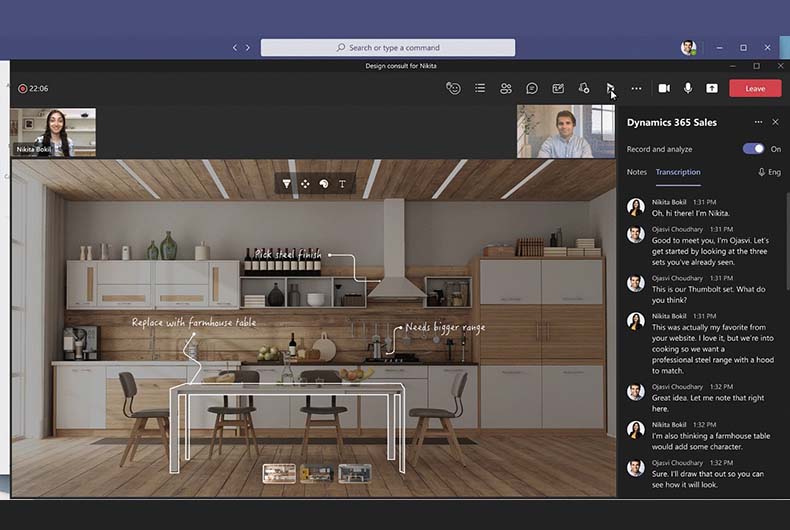Image resolution: width=790 pixels, height=530 pixels.
Task: Click Nikita Bokil's video tile
Action: [53, 132]
